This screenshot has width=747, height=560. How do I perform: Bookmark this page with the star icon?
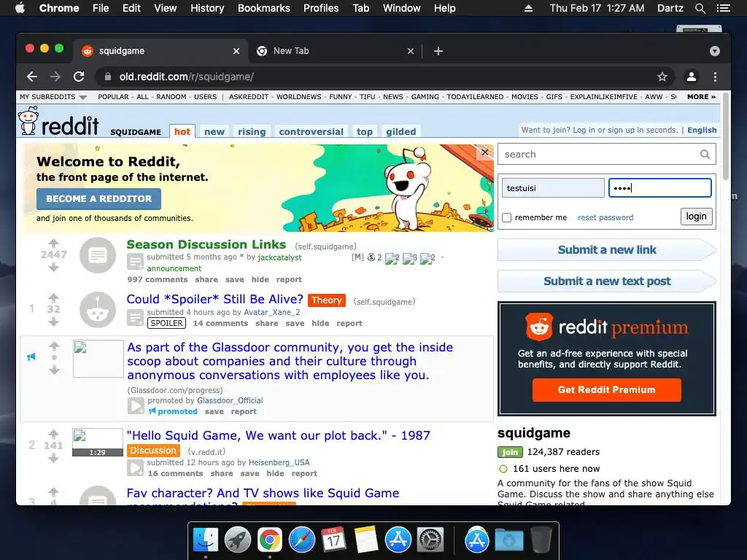(x=662, y=77)
